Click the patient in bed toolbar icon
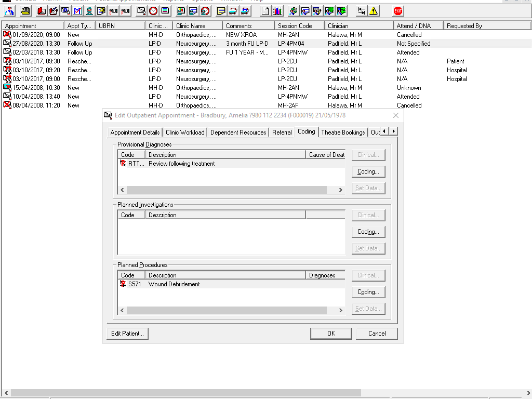Image resolution: width=532 pixels, height=399 pixels. pos(245,11)
